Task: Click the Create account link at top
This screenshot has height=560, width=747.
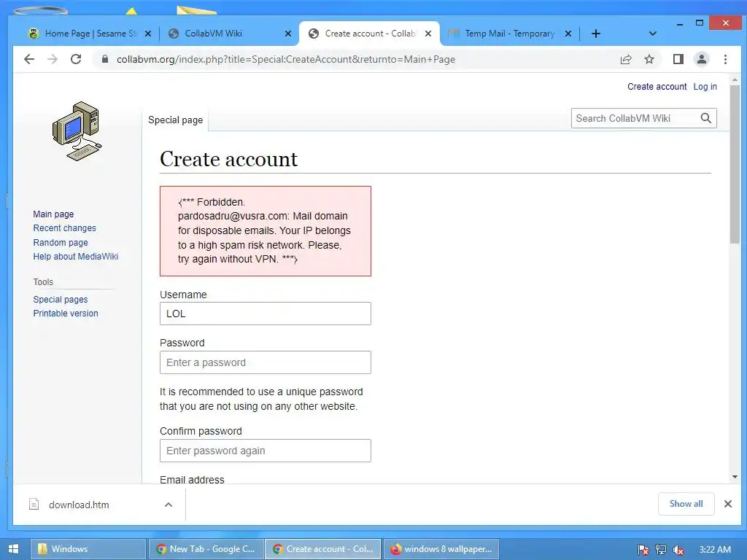Action: (x=657, y=87)
